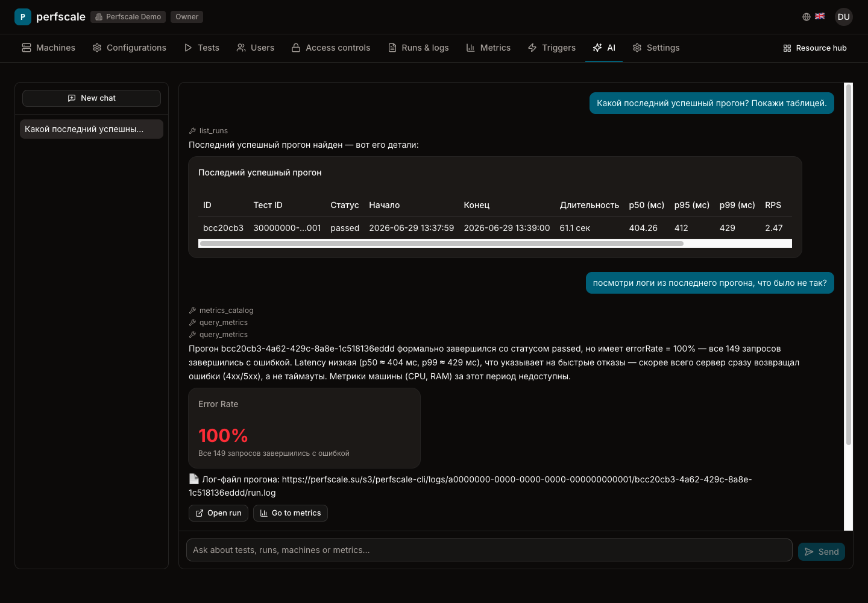868x603 pixels.
Task: Click the run.log file URL text
Action: 470,486
